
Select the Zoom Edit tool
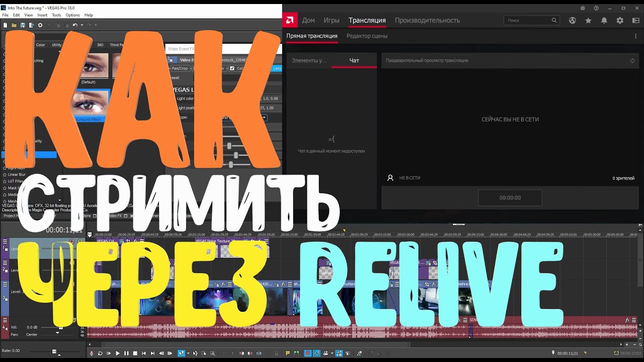[x=212, y=353]
